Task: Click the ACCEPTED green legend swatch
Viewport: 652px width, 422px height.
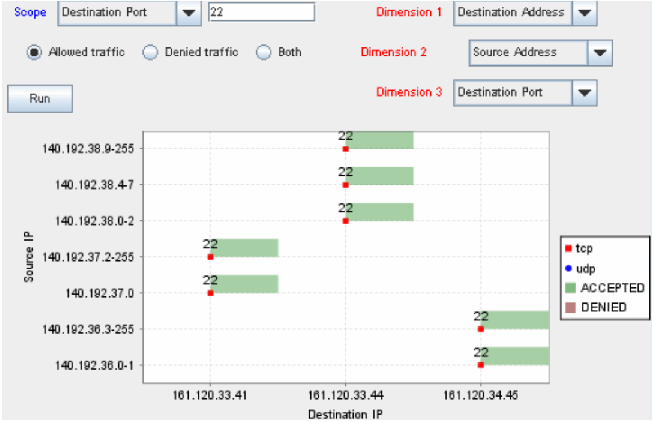Action: (568, 288)
